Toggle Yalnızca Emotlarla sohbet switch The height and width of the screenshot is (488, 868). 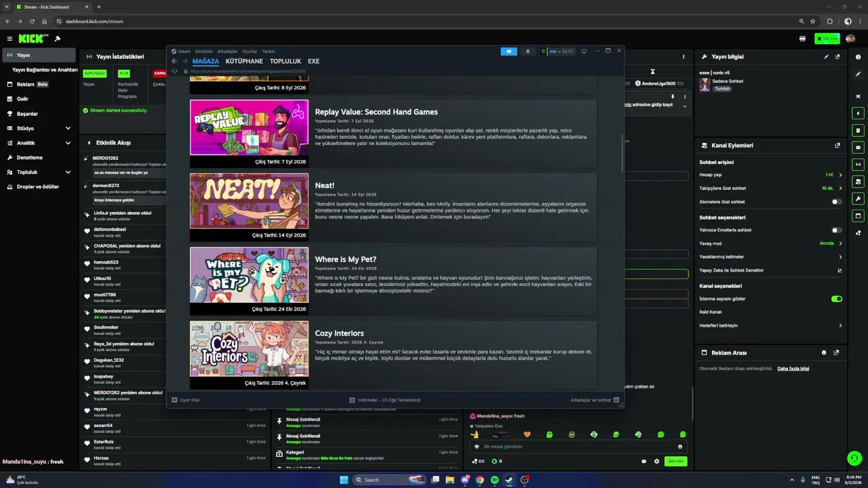(837, 230)
